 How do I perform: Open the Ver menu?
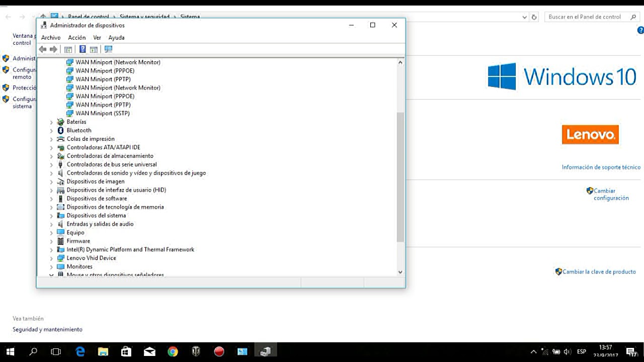(97, 38)
